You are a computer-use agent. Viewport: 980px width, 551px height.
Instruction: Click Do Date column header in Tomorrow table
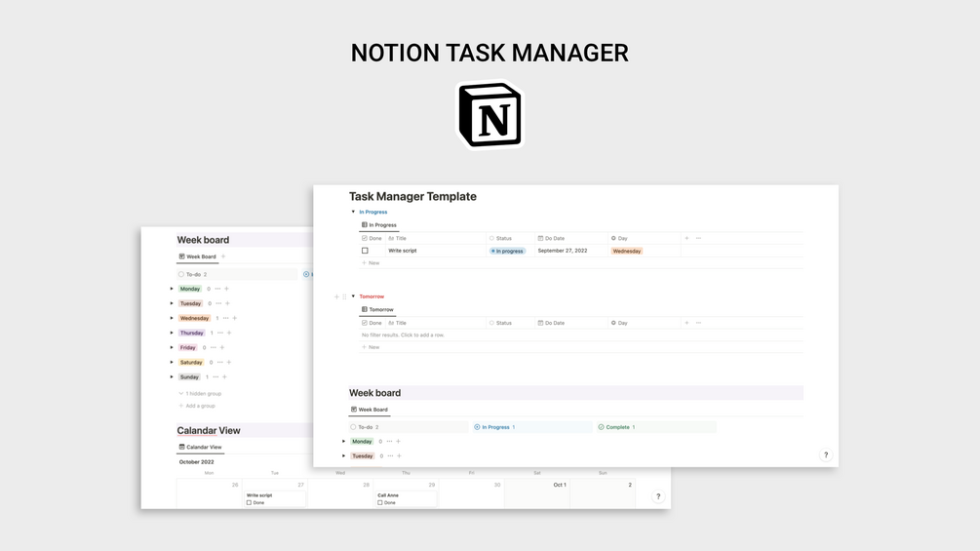551,323
